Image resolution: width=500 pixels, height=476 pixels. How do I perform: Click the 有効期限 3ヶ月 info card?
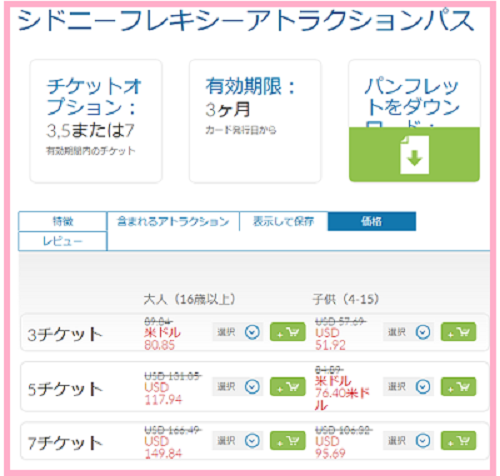coord(255,121)
